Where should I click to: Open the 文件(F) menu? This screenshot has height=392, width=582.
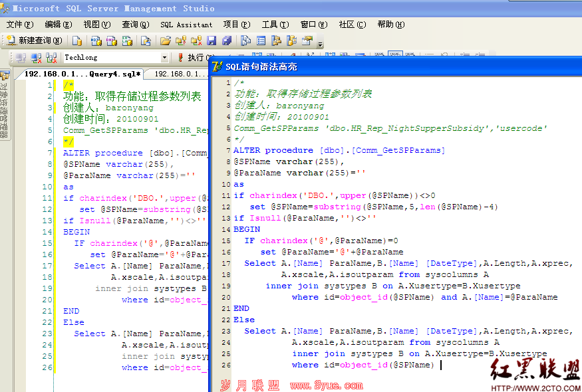pyautogui.click(x=20, y=25)
